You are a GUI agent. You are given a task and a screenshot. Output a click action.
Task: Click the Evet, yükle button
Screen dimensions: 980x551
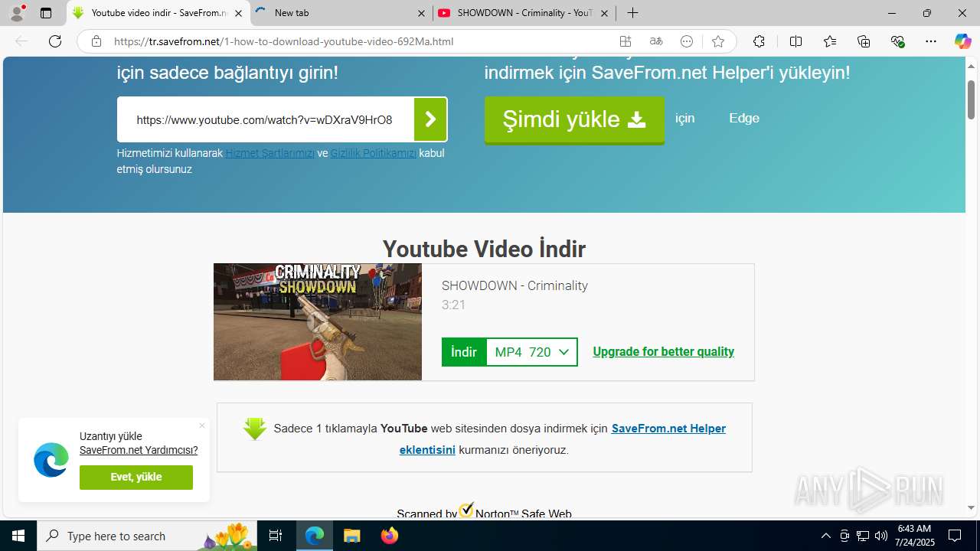point(136,478)
